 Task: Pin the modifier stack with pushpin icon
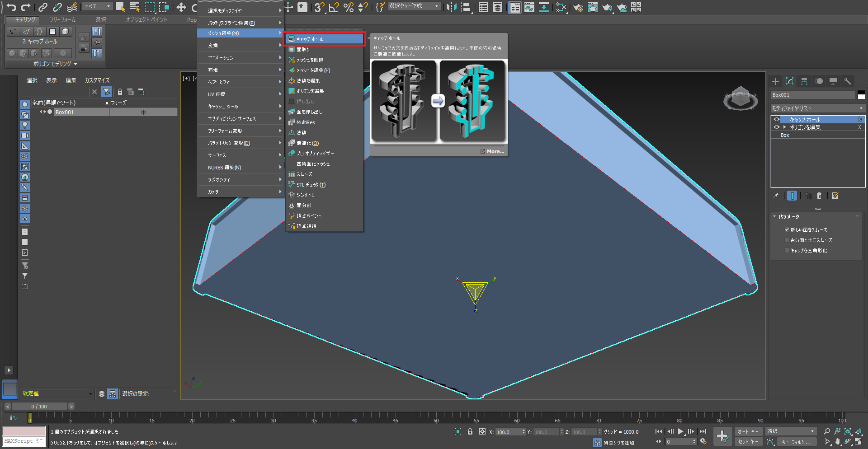point(776,196)
